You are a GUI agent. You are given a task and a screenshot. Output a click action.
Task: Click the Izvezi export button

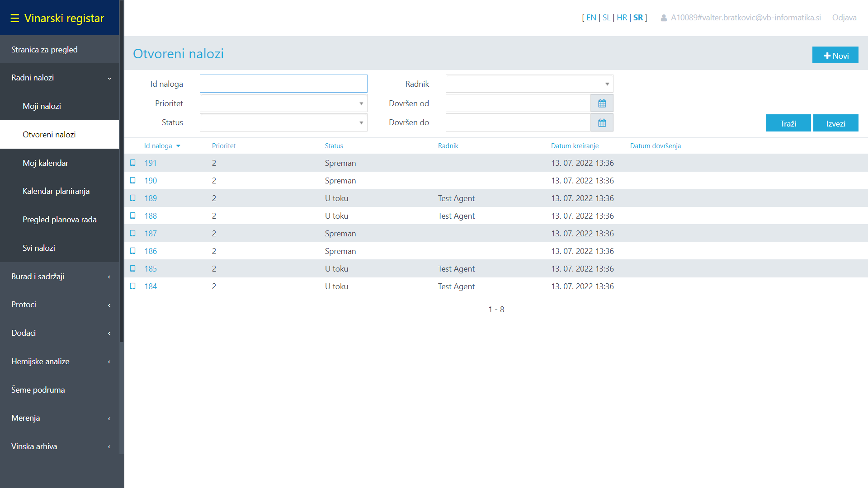(835, 123)
